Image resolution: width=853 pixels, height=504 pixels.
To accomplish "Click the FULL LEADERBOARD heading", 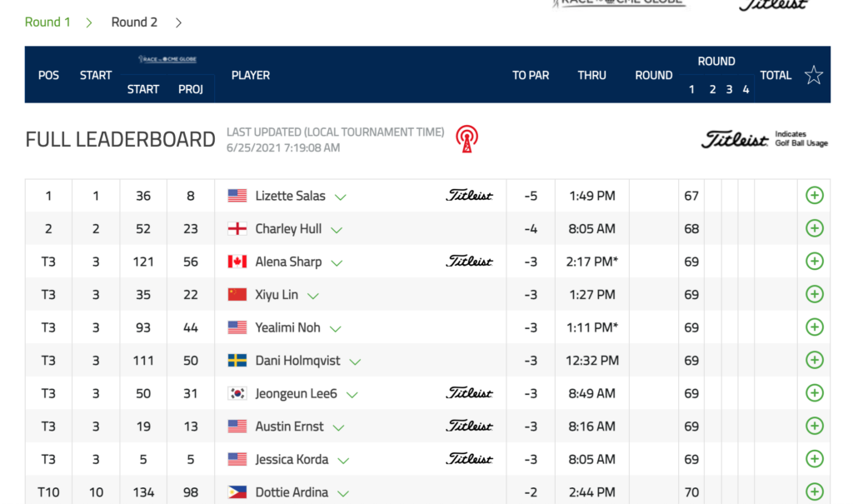I will [x=120, y=139].
